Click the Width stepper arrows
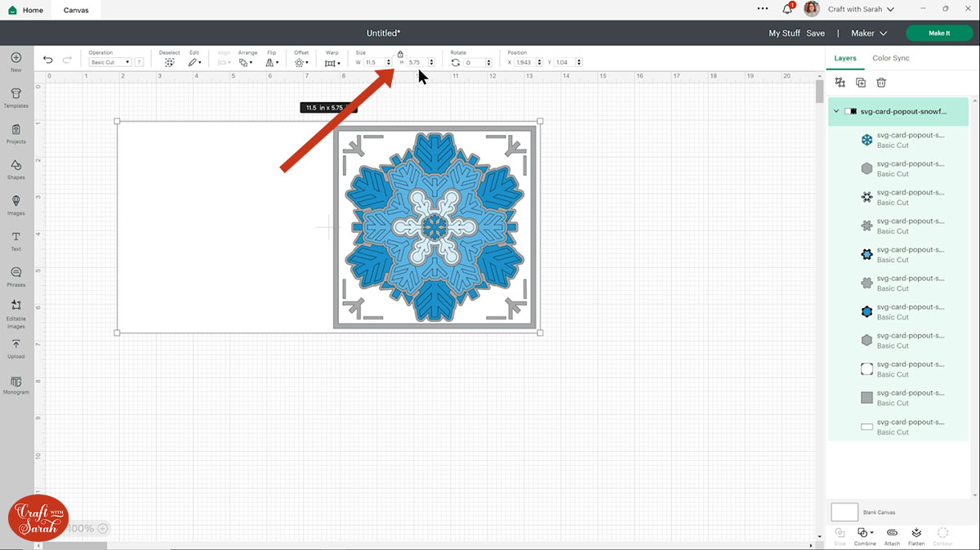Image resolution: width=980 pixels, height=550 pixels. pos(389,62)
